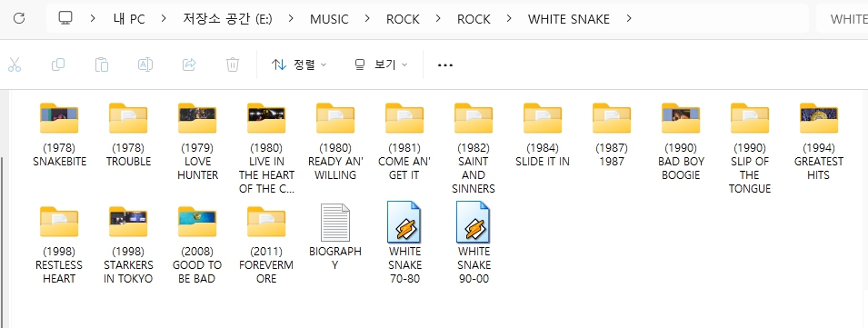
Task: Select the WHITE SNAKE 70-80 playlist file
Action: 404,244
